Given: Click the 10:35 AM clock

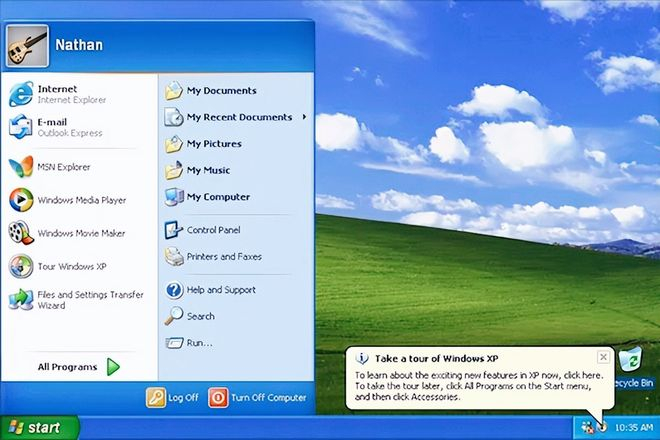Looking at the screenshot, I should [633, 428].
